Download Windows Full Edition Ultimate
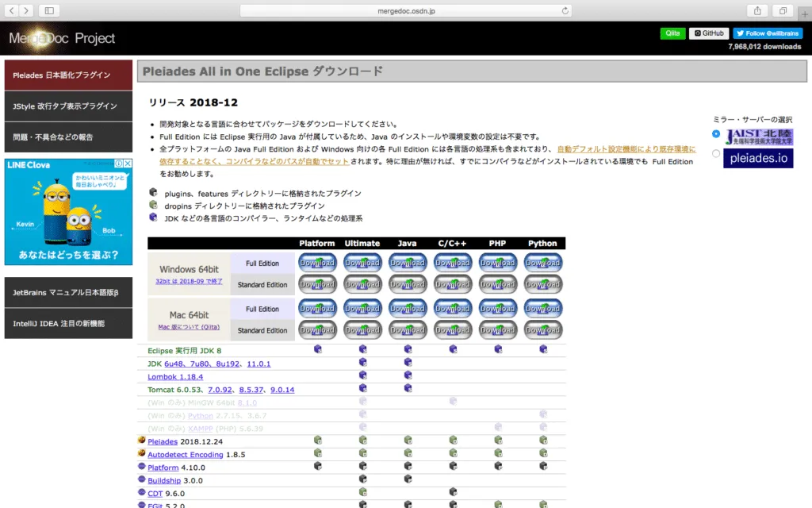Image resolution: width=812 pixels, height=508 pixels. click(362, 263)
